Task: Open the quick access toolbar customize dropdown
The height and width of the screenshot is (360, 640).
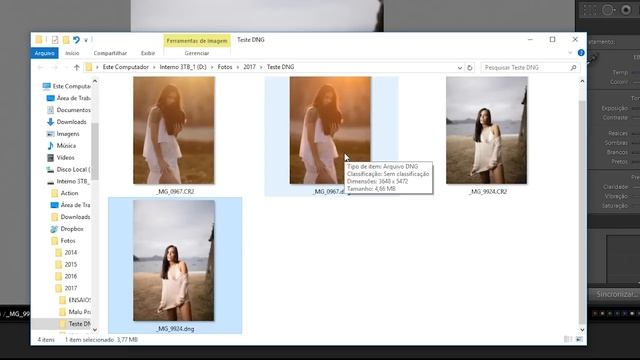Action: point(86,40)
